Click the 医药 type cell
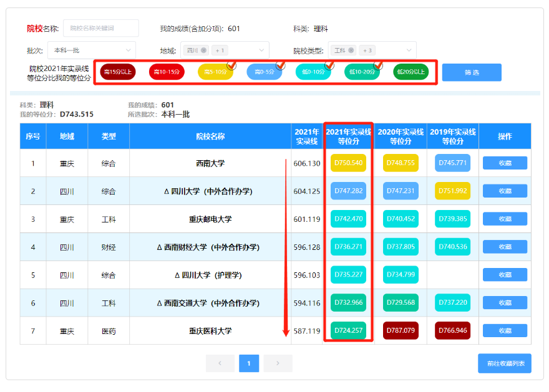 click(x=109, y=331)
